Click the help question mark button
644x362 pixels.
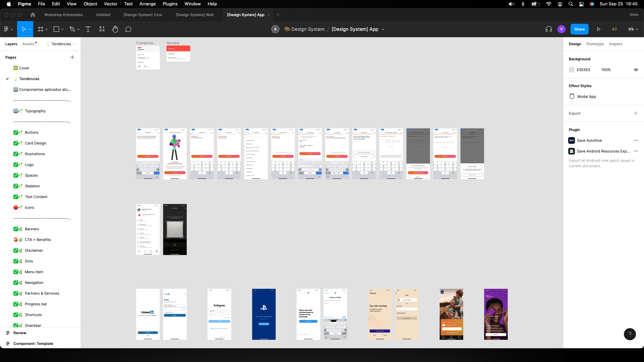pos(630,334)
